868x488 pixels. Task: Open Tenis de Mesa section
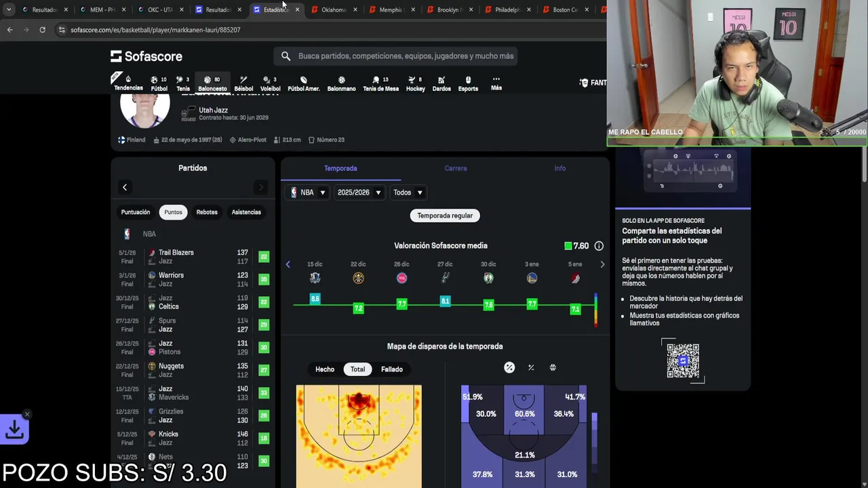pos(380,83)
